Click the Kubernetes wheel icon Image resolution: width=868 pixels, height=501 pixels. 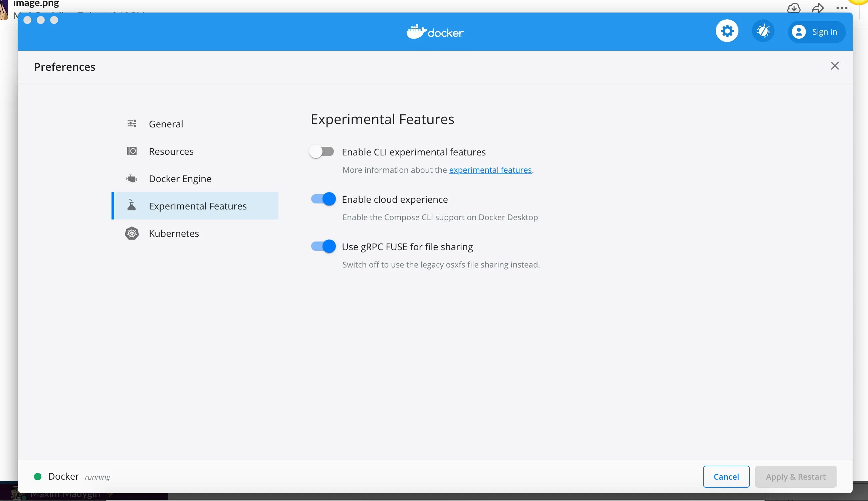coord(132,233)
